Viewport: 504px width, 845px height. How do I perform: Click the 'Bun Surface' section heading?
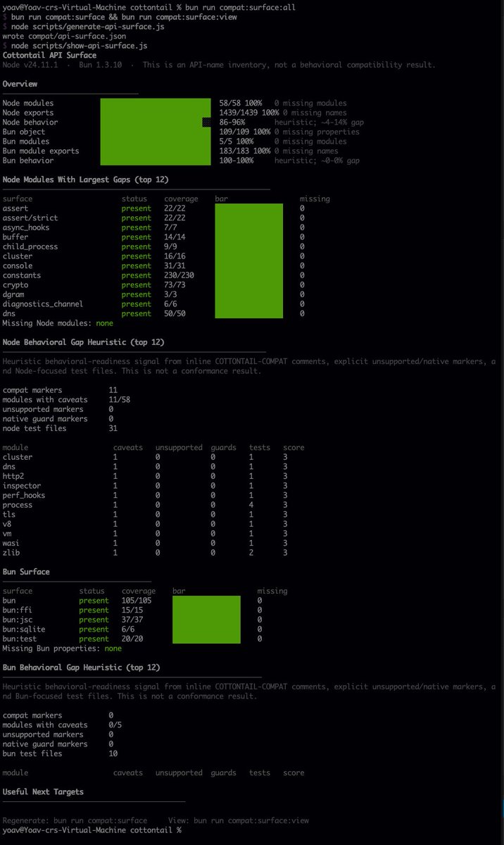click(x=26, y=572)
